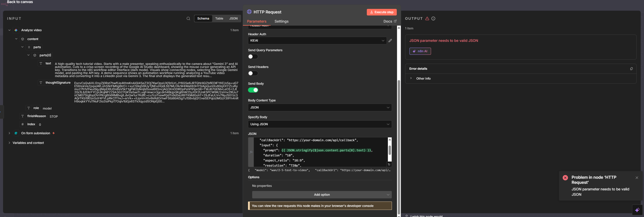Open the AI assistant sparkle button
This screenshot has height=217, width=644.
[x=637, y=210]
